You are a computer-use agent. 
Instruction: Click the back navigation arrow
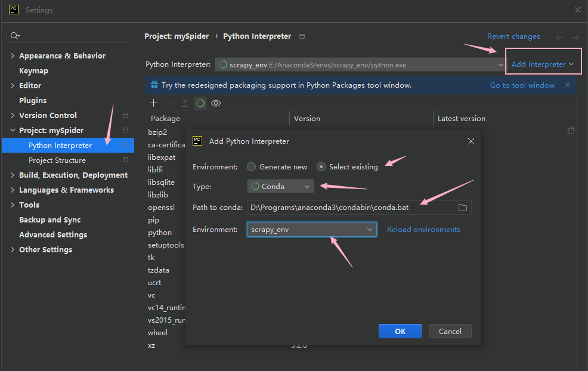(560, 37)
